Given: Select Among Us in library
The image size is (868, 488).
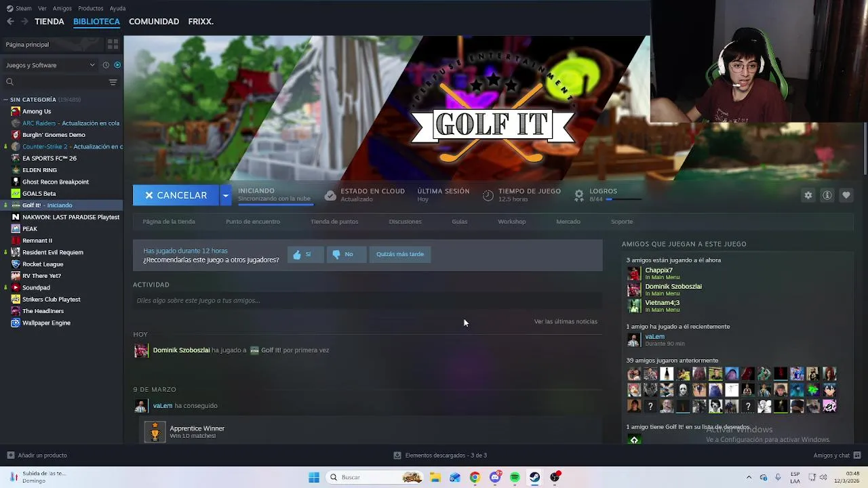Looking at the screenshot, I should point(37,111).
